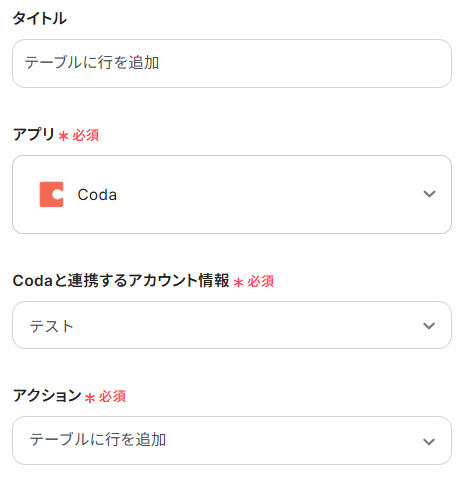Click the Coda app logo icon

(x=51, y=194)
